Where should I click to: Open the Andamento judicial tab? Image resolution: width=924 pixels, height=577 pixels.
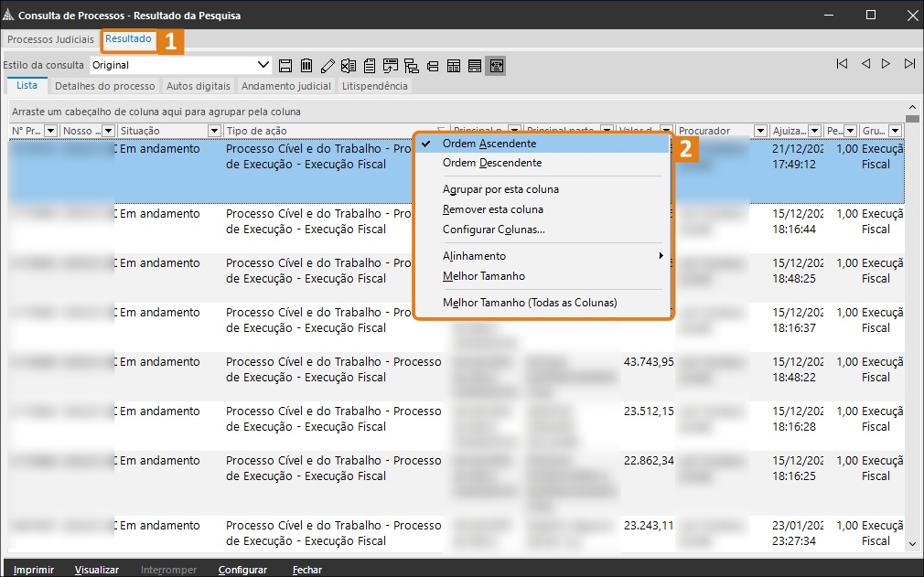pyautogui.click(x=285, y=86)
